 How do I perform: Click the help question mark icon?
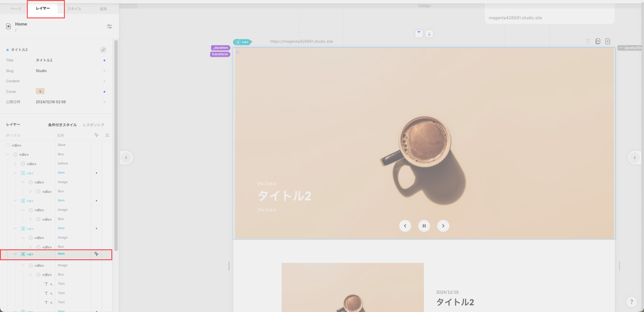[x=631, y=302]
